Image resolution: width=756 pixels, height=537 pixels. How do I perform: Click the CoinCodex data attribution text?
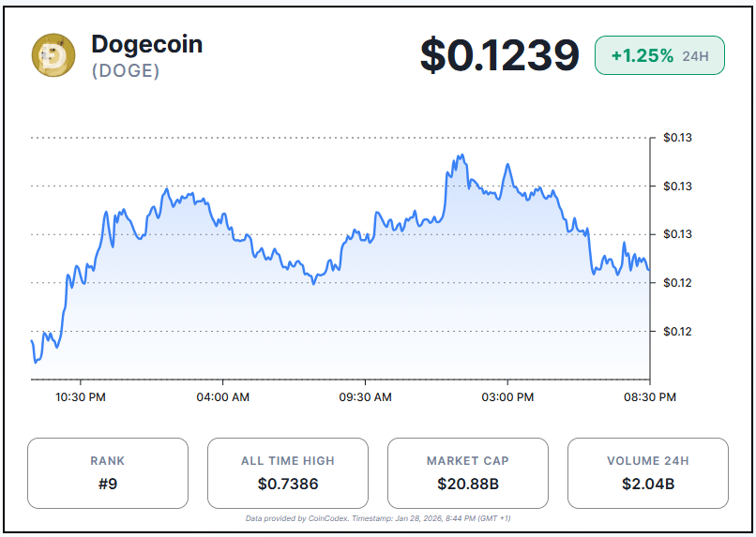[x=378, y=518]
